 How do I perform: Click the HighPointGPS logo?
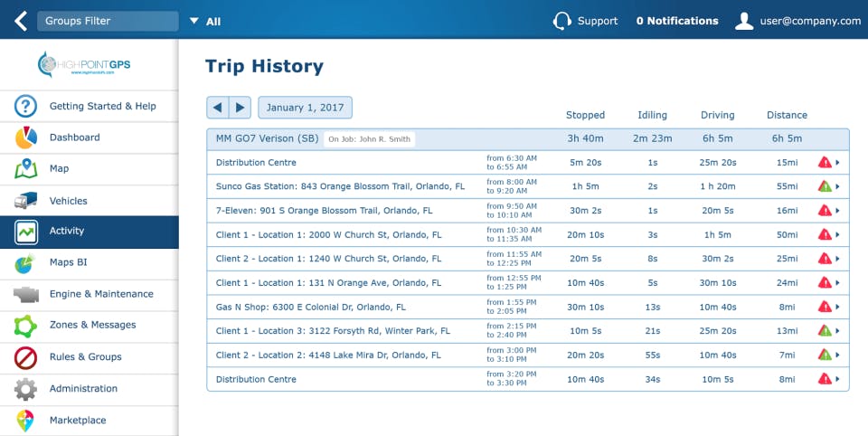coord(84,64)
